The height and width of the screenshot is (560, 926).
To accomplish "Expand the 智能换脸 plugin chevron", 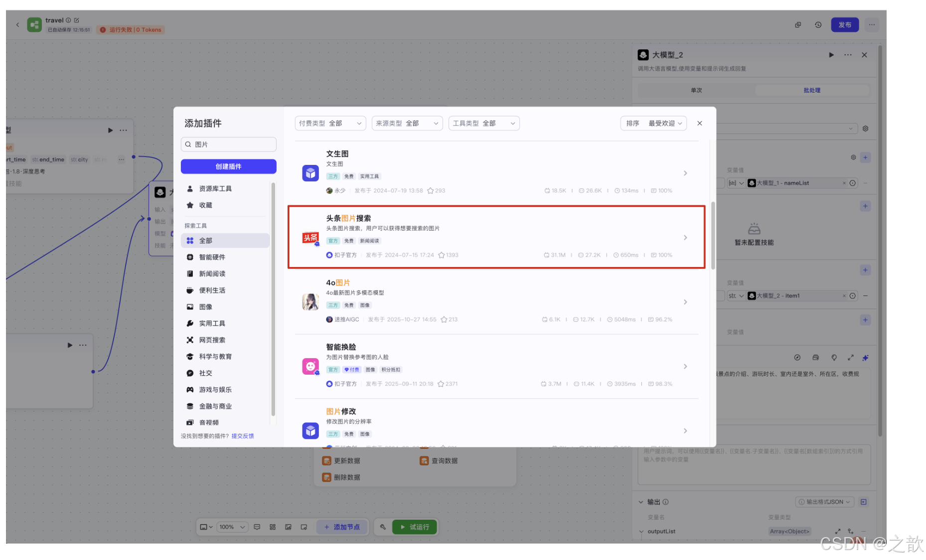I will [x=685, y=366].
